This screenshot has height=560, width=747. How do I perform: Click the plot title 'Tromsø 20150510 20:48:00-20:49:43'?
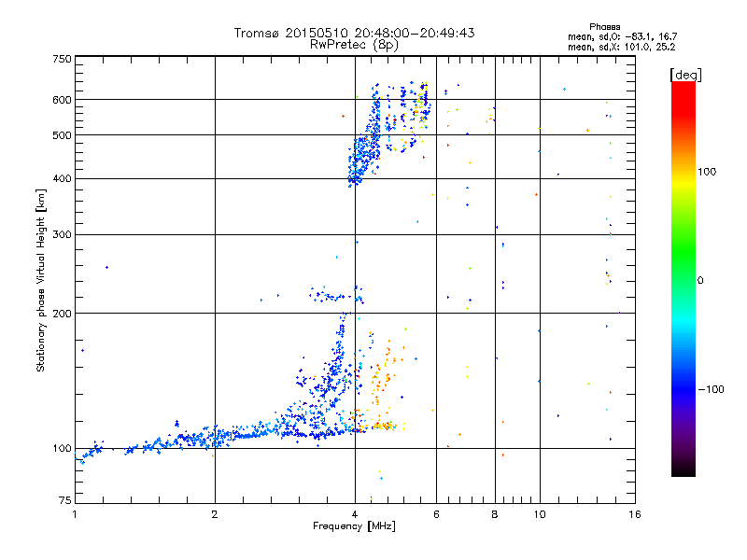(x=355, y=33)
